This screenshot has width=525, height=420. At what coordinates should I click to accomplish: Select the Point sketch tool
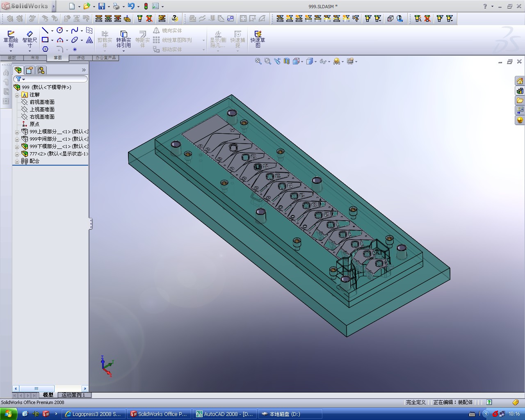pos(75,49)
